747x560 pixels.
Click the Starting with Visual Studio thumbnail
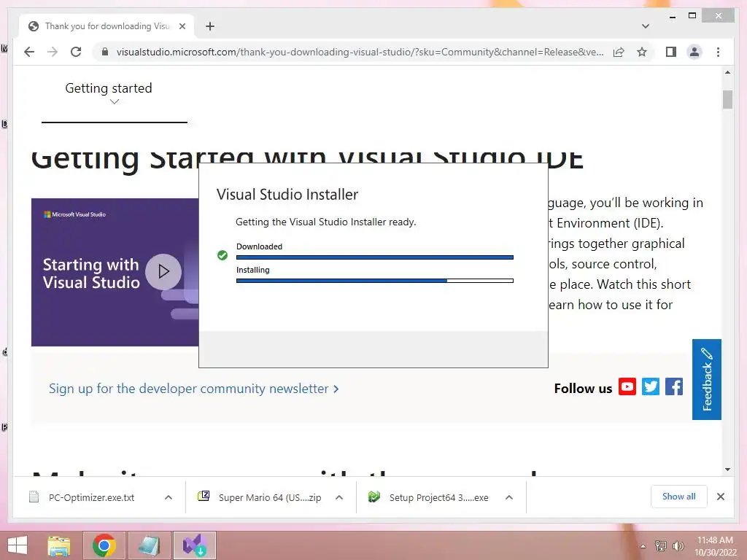[115, 273]
